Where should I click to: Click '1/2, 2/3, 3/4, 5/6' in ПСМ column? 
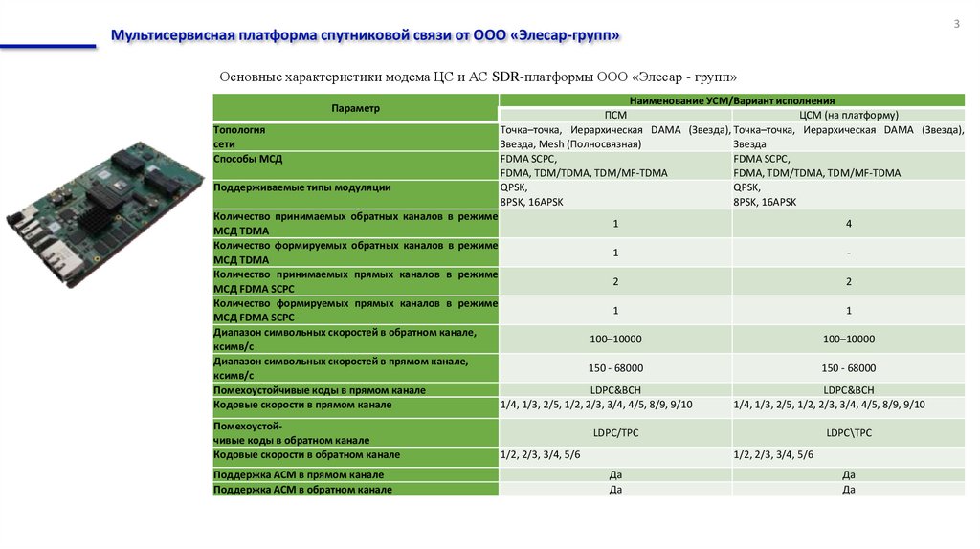(615, 457)
